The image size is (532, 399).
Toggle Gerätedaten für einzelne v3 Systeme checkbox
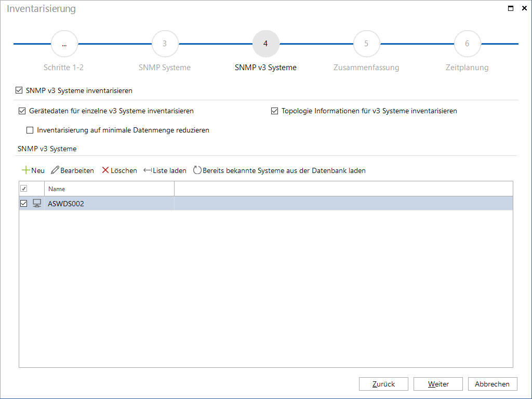[22, 111]
